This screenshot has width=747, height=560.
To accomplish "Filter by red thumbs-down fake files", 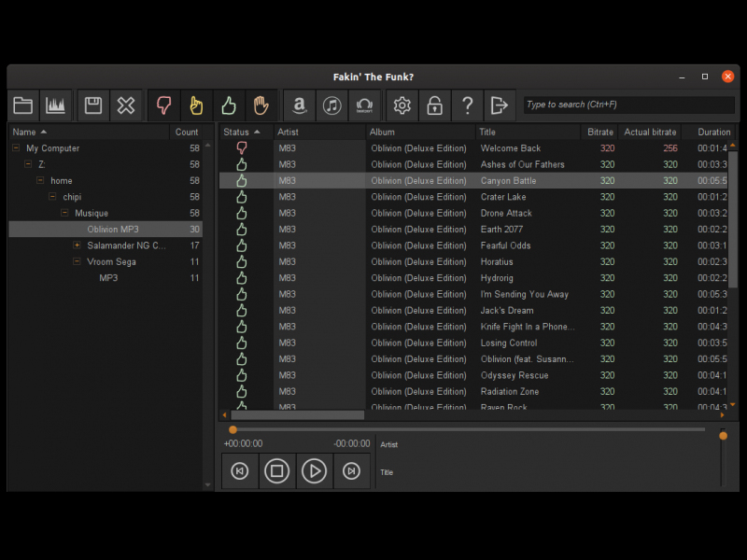I will pyautogui.click(x=163, y=105).
